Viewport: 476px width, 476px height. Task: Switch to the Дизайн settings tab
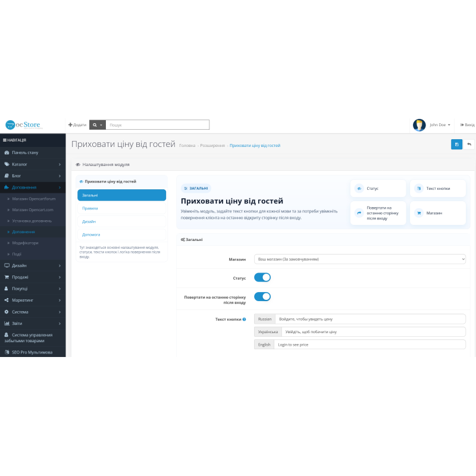(x=122, y=221)
